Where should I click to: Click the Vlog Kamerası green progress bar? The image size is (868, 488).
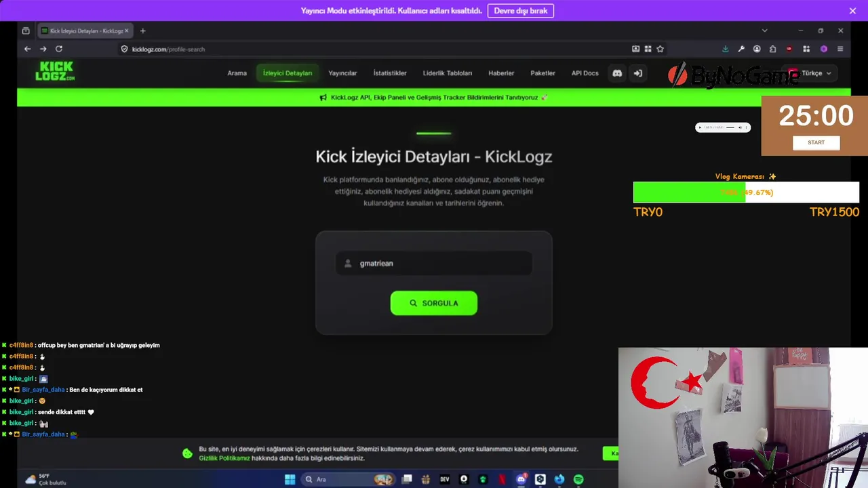[746, 192]
